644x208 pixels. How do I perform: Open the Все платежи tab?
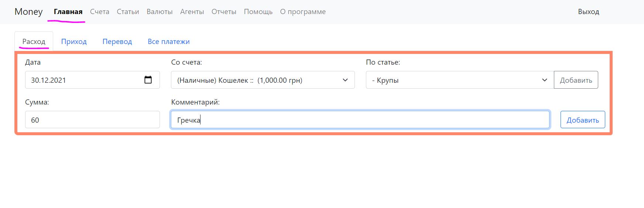point(168,41)
